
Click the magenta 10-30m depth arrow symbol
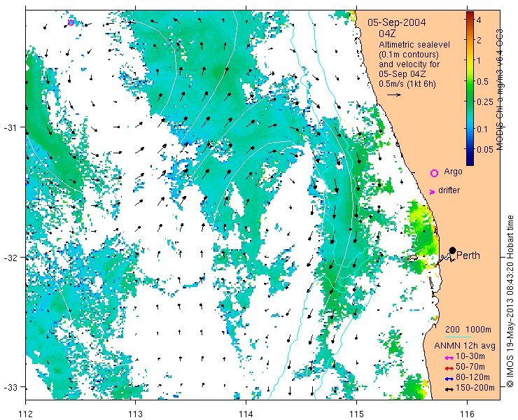tap(448, 358)
